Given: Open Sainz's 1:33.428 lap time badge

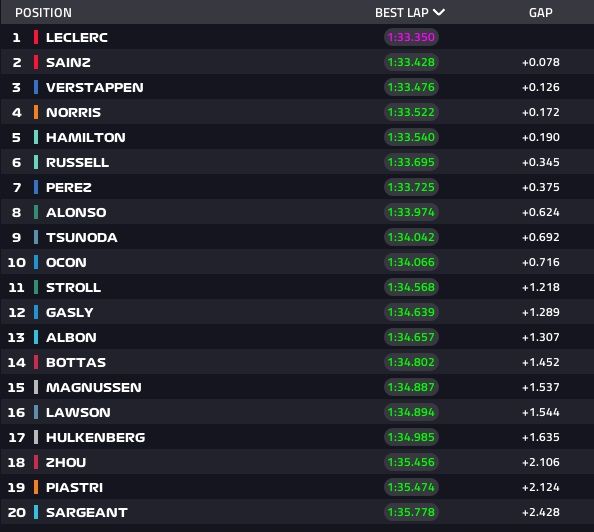Looking at the screenshot, I should click(x=411, y=62).
